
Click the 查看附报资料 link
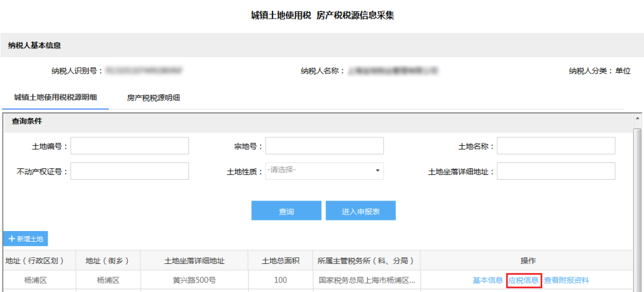coord(566,280)
